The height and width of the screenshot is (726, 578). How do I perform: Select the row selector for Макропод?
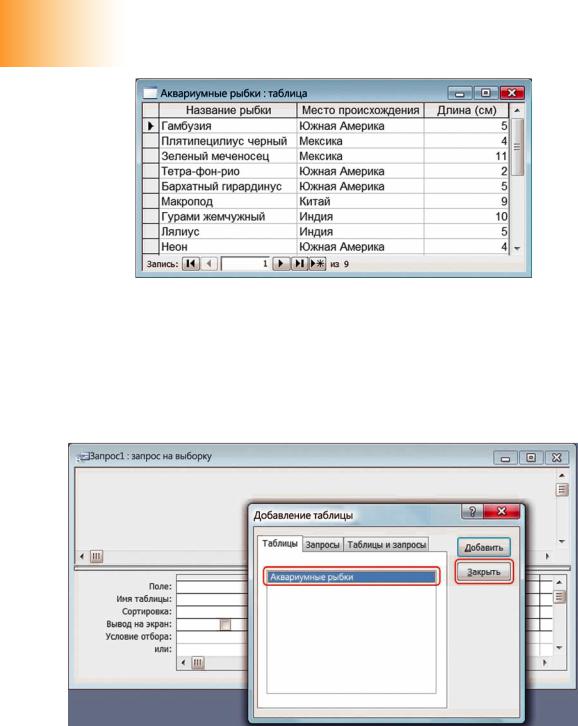151,201
